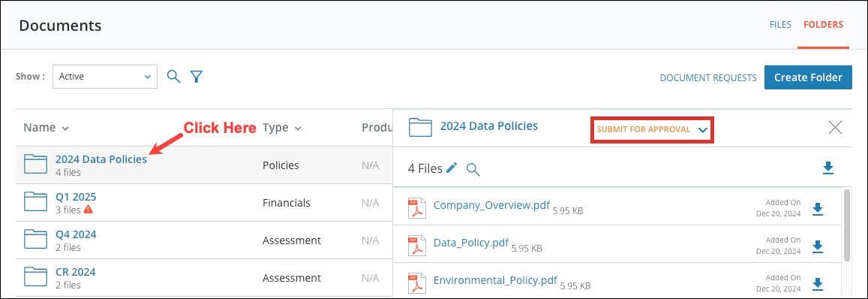Open the Show Active dropdown
This screenshot has width=868, height=299.
(104, 77)
